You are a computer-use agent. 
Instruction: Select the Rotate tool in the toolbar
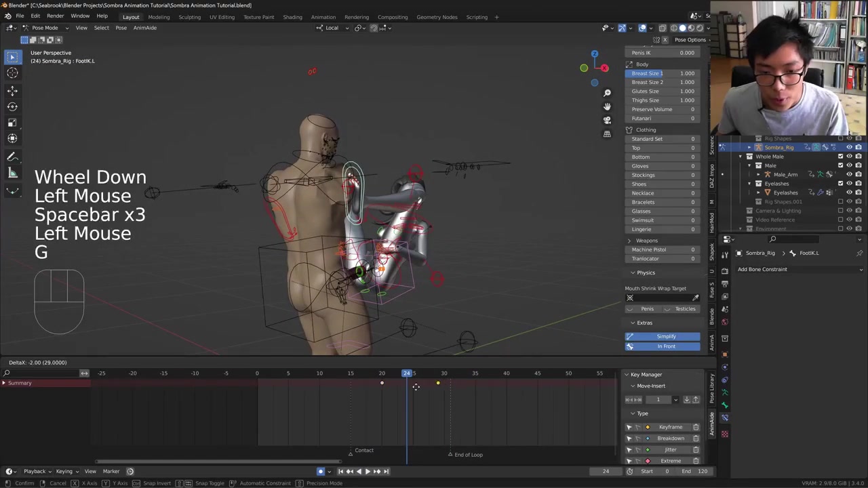point(12,106)
